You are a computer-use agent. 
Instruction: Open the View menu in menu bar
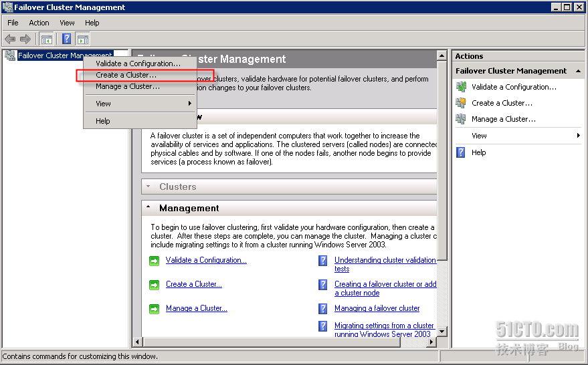tap(67, 23)
